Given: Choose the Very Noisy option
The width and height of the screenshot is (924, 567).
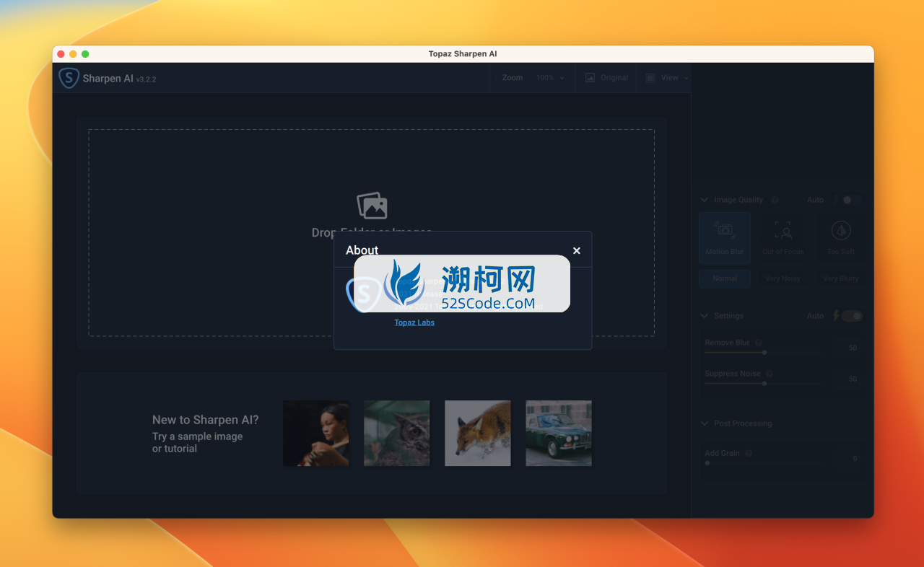Looking at the screenshot, I should point(783,278).
